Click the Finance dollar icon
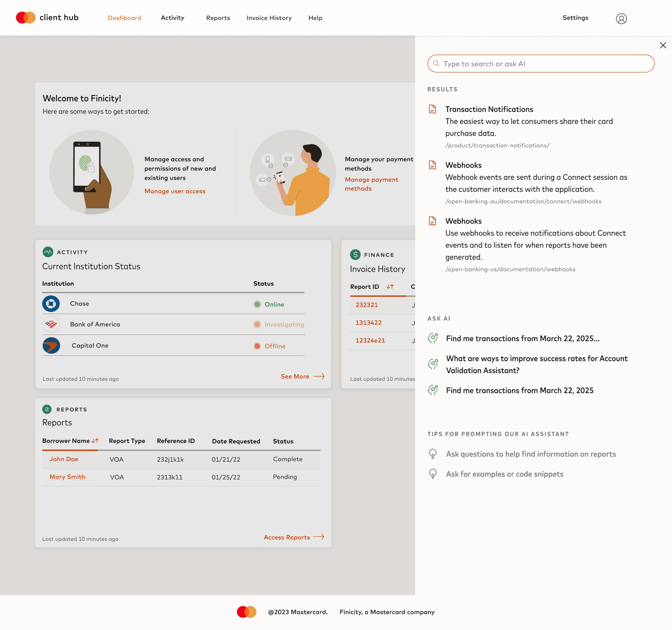 355,255
